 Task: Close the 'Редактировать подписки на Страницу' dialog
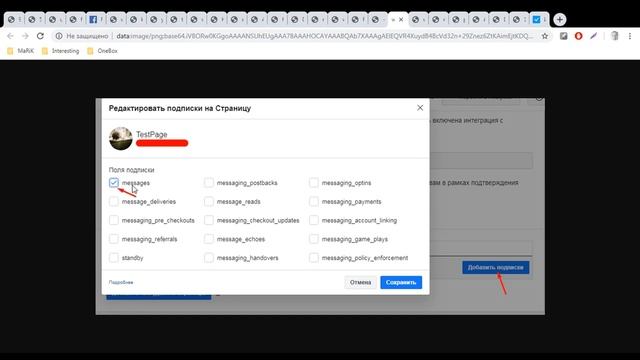click(420, 108)
